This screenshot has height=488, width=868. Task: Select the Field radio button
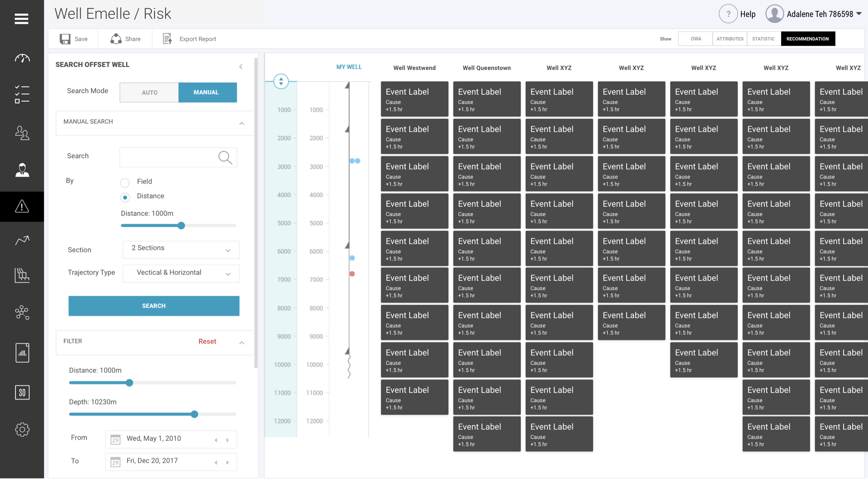click(x=125, y=183)
